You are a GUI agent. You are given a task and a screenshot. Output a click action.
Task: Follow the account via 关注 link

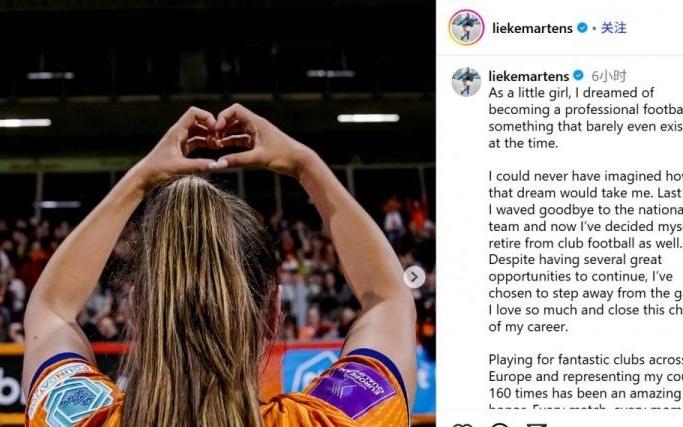coord(613,28)
